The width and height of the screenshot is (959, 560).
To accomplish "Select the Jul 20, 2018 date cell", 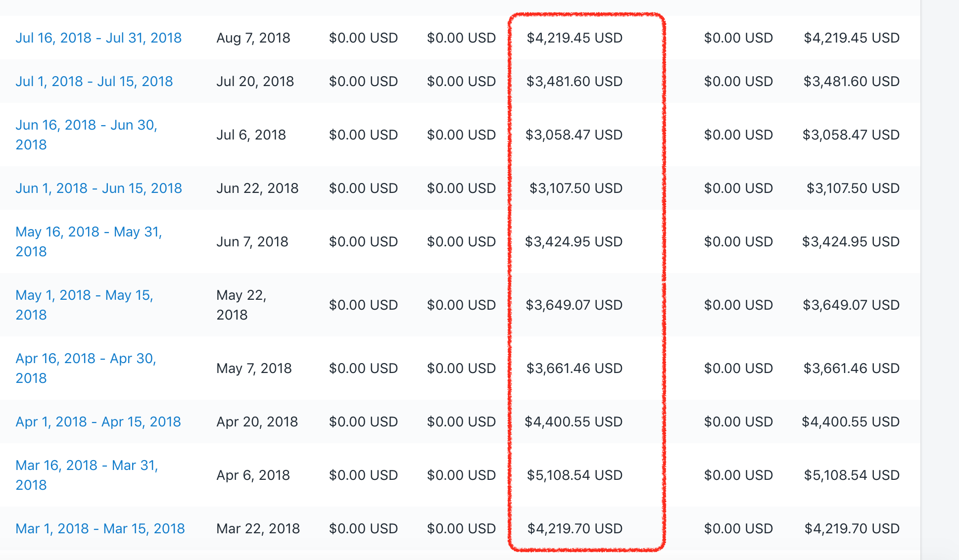I will (x=255, y=82).
